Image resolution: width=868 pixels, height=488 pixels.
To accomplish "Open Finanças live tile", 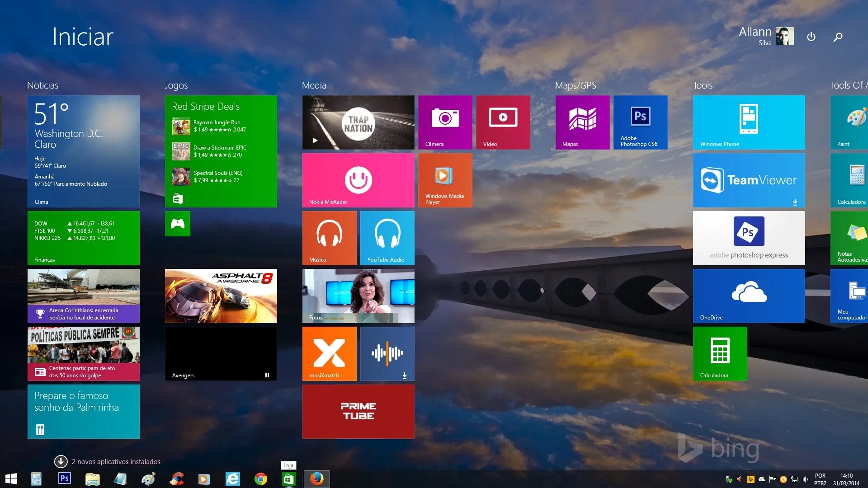I will 84,238.
